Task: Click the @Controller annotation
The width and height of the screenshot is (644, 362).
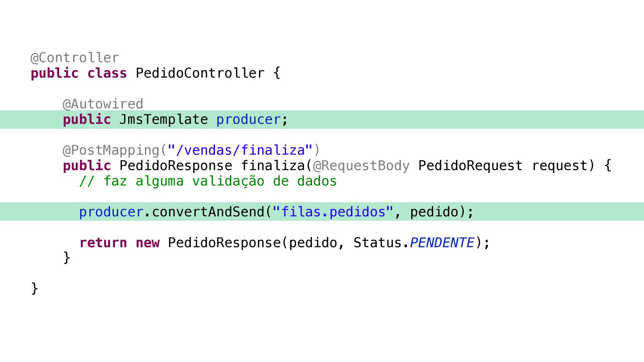Action: point(75,58)
